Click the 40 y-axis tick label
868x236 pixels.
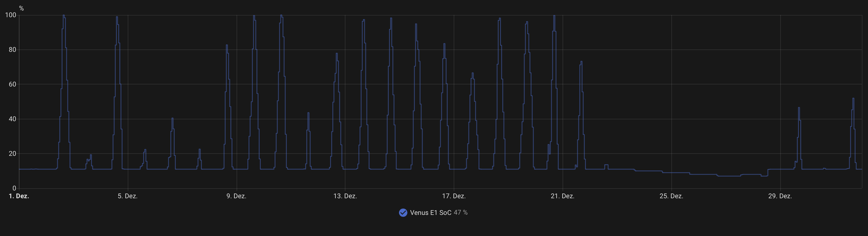(x=12, y=119)
